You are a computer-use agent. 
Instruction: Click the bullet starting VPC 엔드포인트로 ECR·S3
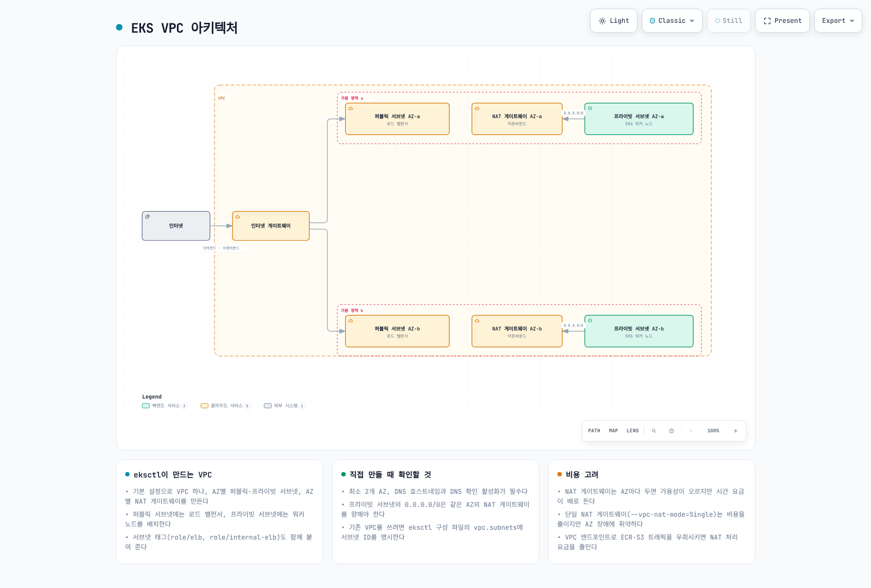click(x=648, y=542)
